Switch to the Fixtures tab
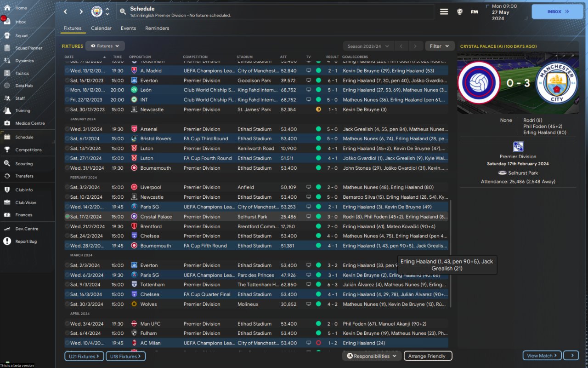The image size is (588, 368). click(x=73, y=29)
